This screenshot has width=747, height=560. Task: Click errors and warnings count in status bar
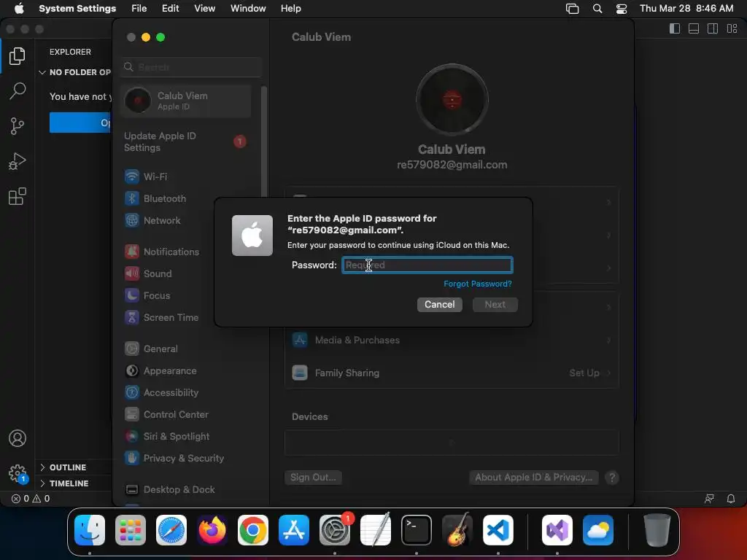pyautogui.click(x=31, y=499)
